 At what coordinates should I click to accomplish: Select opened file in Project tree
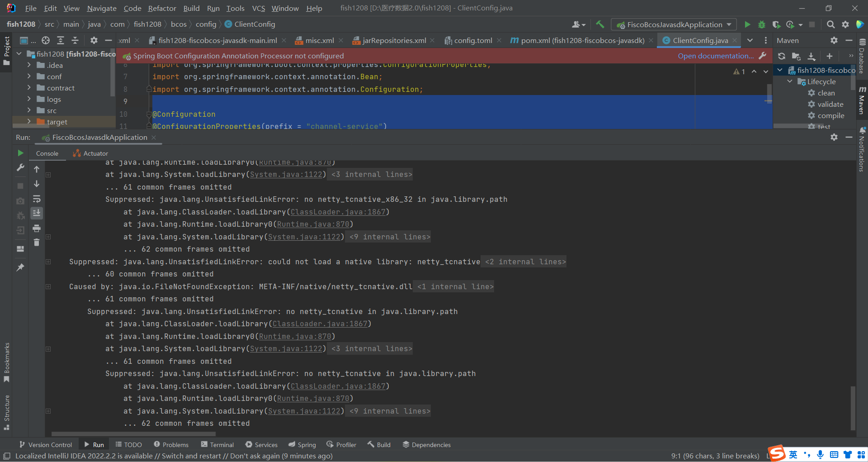46,40
